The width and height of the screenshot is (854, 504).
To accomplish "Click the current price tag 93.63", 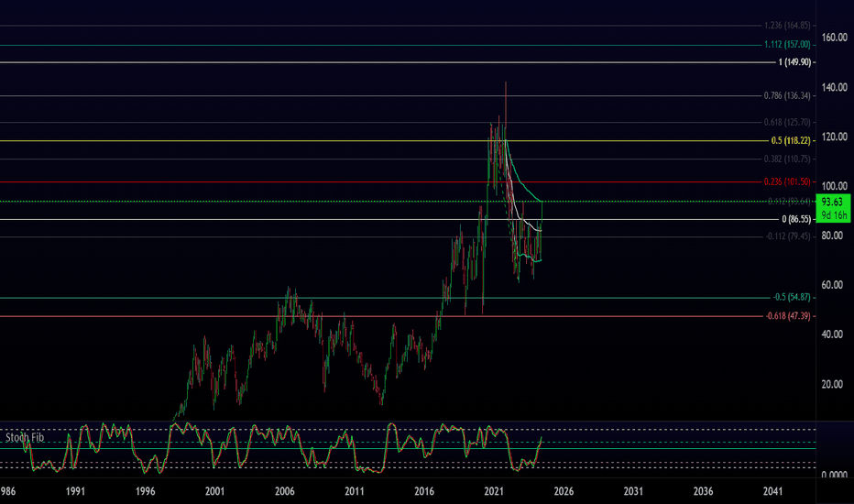I will click(x=832, y=203).
